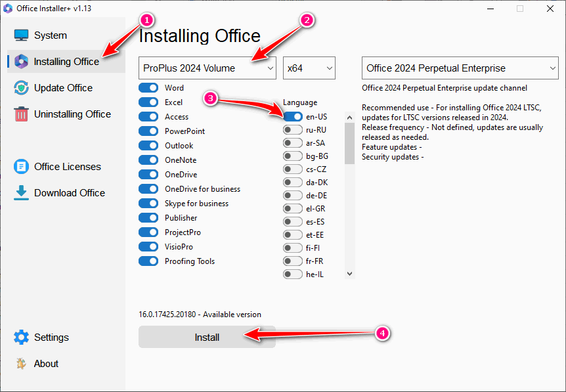Turn off the VisioPro switch
Image resolution: width=566 pixels, height=392 pixels.
(x=148, y=246)
